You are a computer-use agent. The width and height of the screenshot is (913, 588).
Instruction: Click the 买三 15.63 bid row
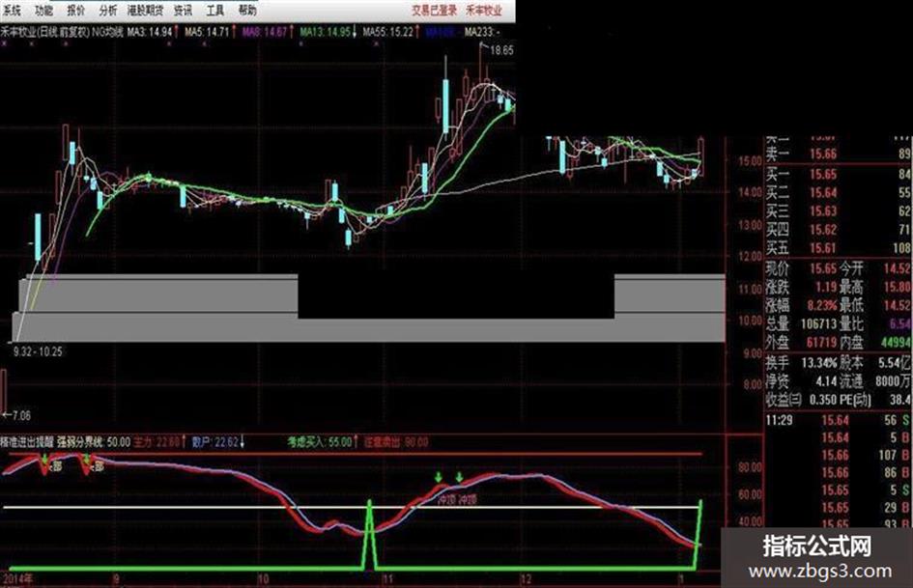838,210
